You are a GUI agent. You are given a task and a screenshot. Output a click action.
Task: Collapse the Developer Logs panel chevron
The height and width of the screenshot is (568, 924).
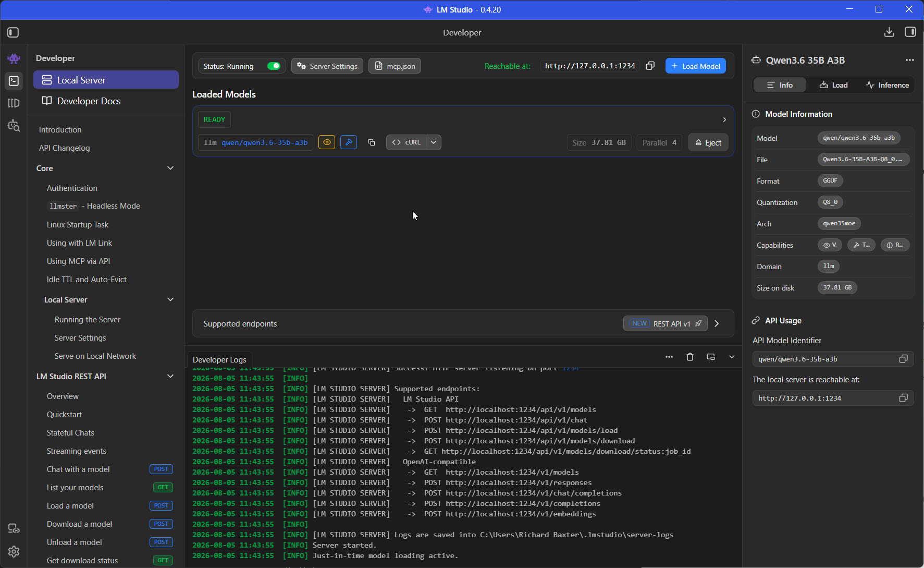click(x=732, y=357)
